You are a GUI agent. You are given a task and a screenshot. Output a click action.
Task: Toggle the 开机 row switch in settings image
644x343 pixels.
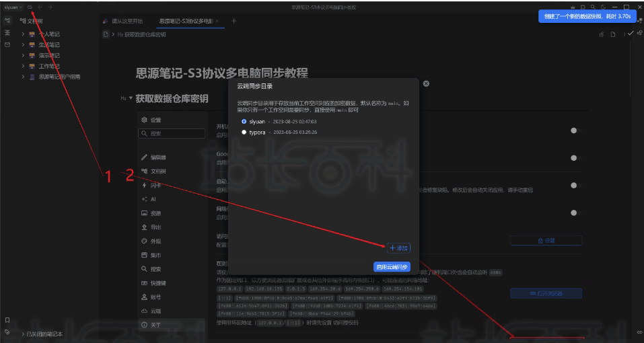[x=576, y=130]
